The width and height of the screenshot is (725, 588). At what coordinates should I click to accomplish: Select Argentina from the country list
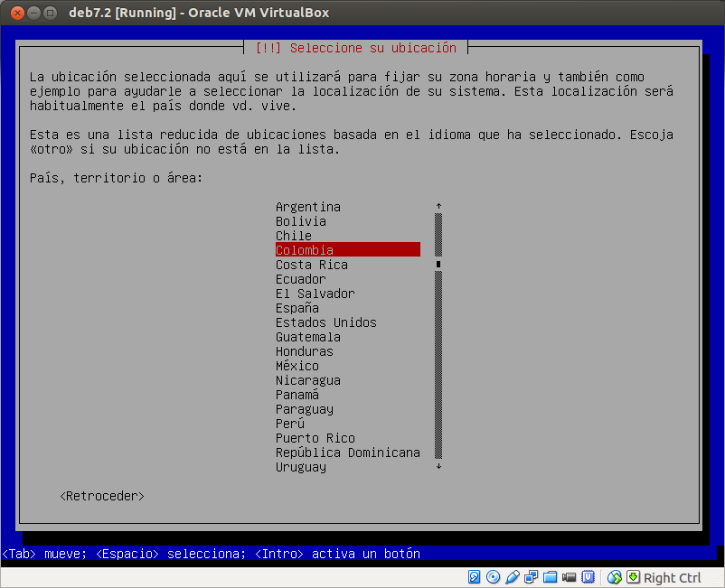(307, 207)
